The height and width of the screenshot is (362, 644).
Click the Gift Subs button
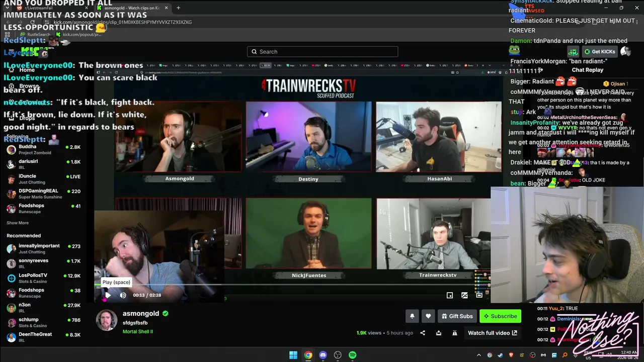457,316
